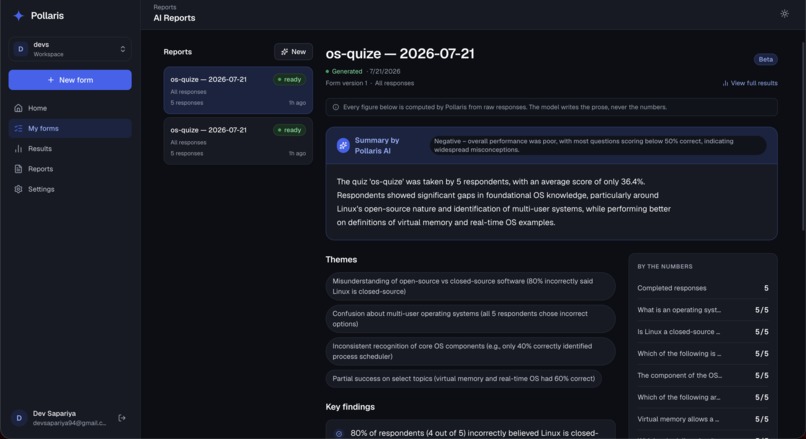Click the multi-user confusion theme chip

click(x=470, y=319)
